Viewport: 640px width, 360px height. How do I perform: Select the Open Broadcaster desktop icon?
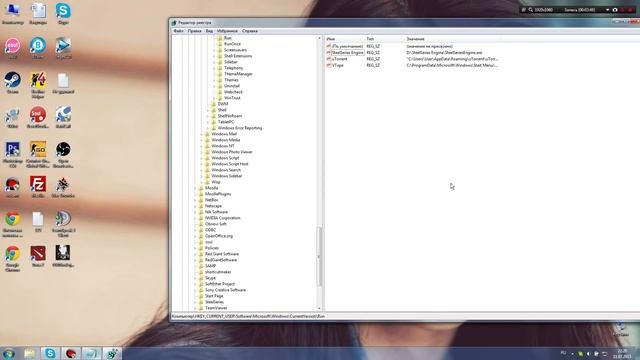tap(63, 154)
